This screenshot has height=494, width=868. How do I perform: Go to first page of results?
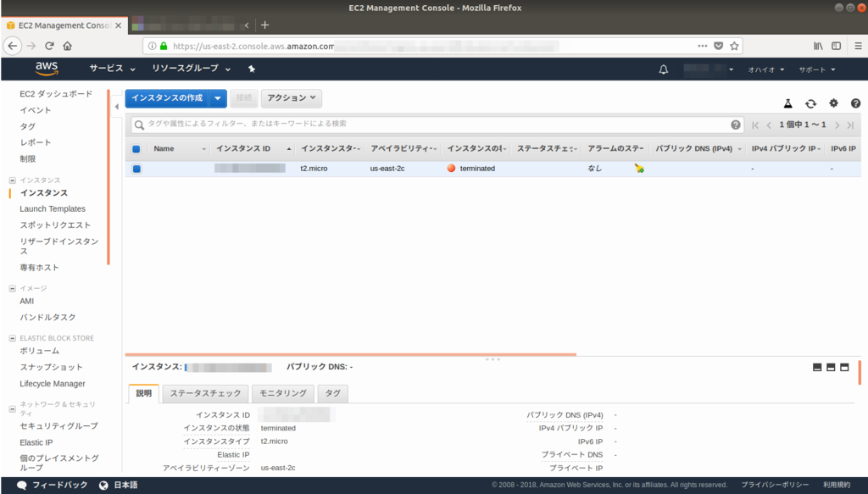click(755, 125)
